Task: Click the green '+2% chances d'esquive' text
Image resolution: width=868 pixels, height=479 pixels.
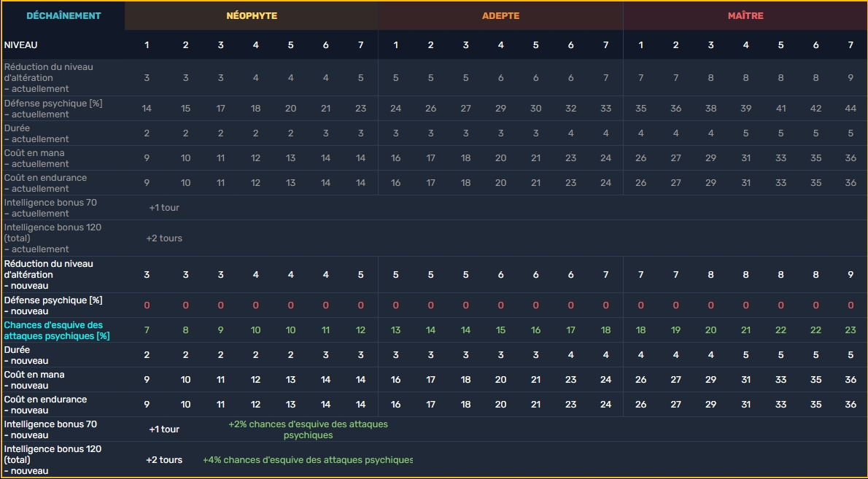Action: (309, 429)
